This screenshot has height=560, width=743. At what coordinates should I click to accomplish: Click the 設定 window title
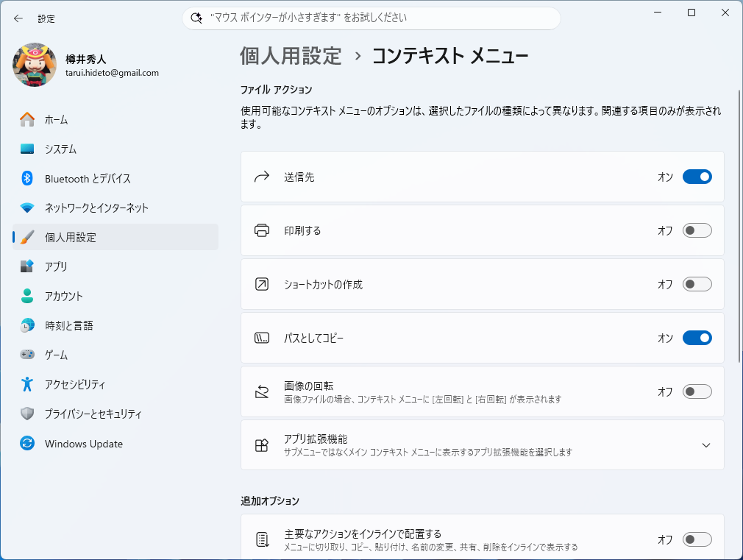pyautogui.click(x=46, y=19)
